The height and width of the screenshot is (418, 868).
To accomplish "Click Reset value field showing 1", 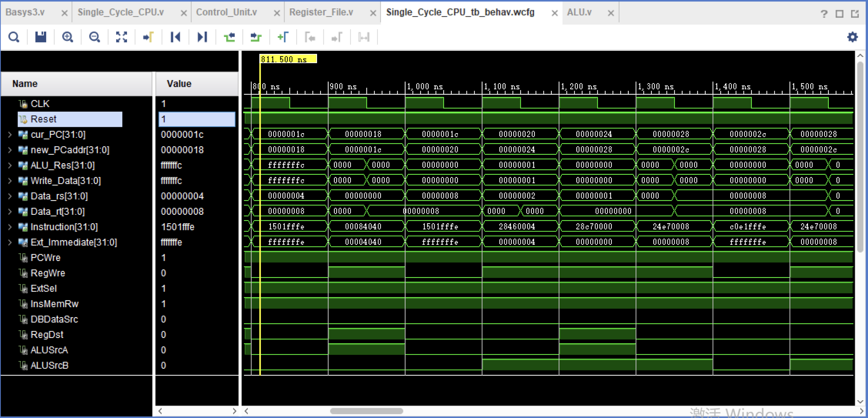I will point(197,119).
